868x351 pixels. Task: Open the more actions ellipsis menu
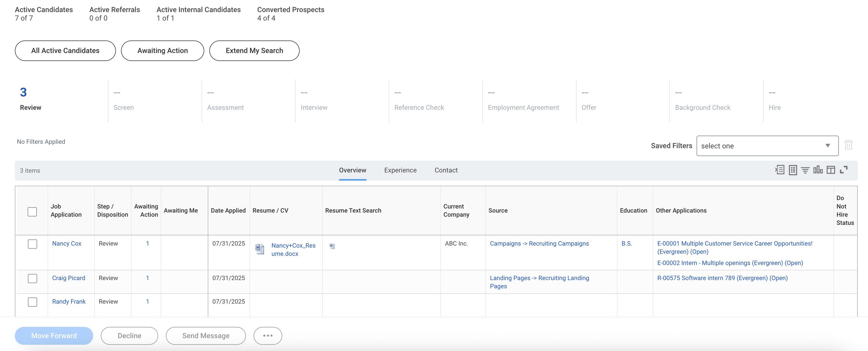(268, 336)
